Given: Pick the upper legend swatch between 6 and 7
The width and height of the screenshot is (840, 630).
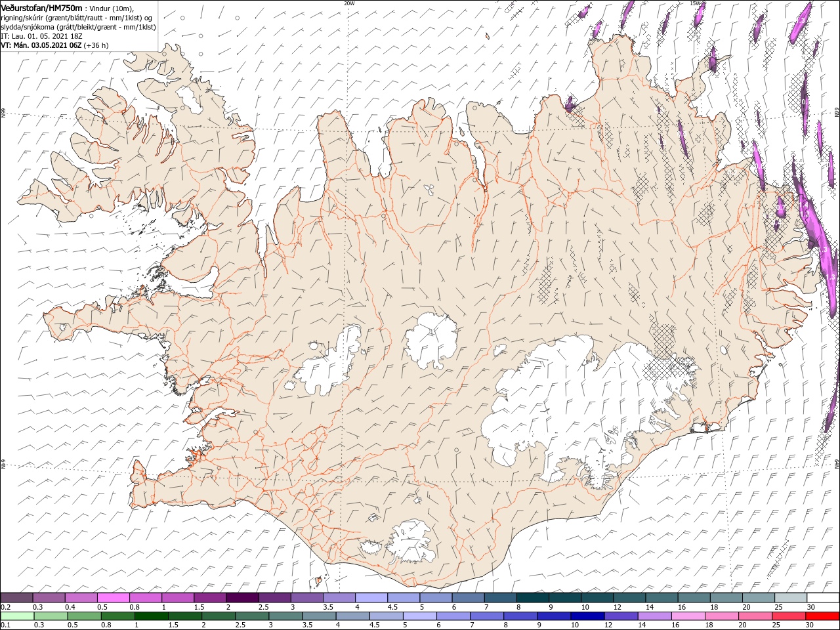Looking at the screenshot, I should coord(468,598).
